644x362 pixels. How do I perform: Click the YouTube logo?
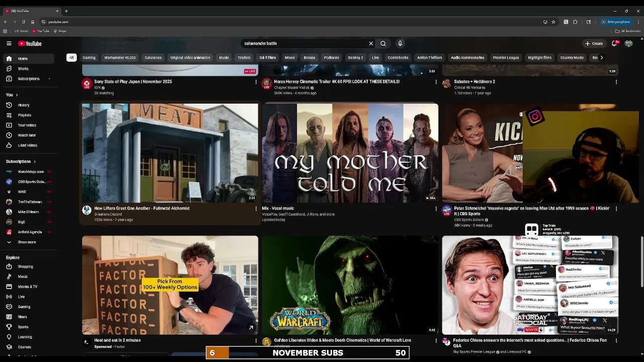point(30,44)
